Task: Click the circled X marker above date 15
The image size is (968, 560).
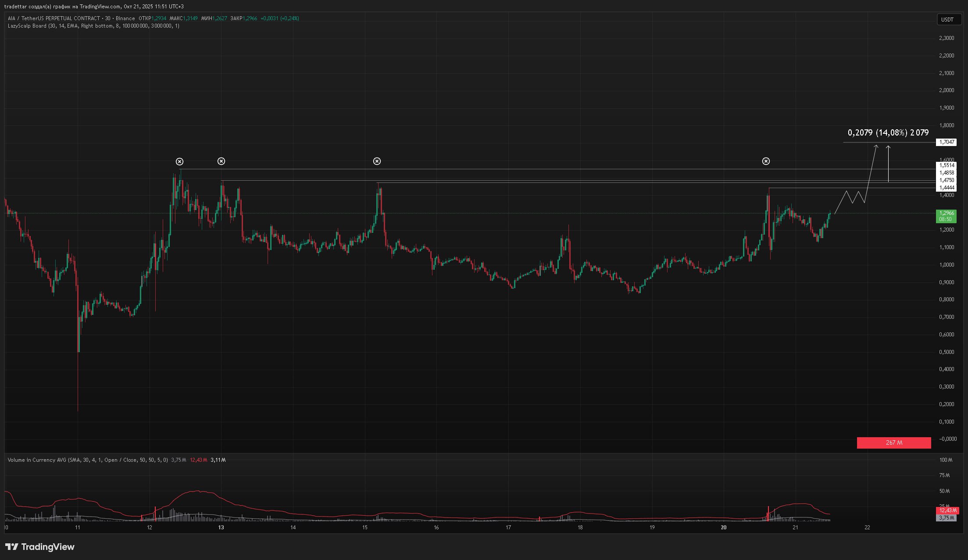Action: 377,161
